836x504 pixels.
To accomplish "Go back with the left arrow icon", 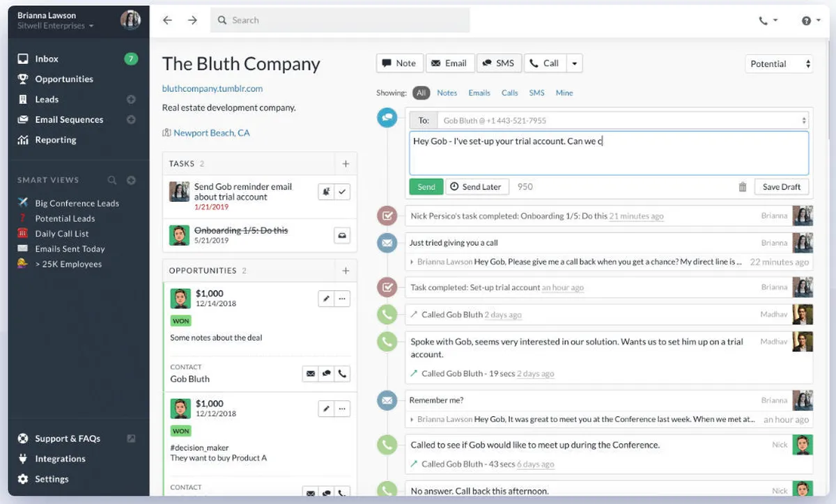I will (x=167, y=20).
